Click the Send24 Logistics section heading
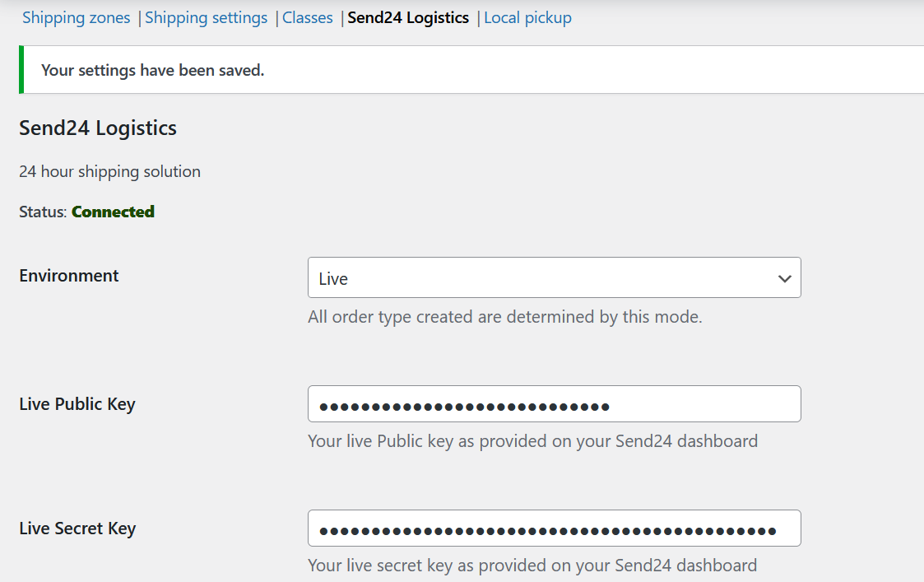This screenshot has height=582, width=924. pyautogui.click(x=98, y=128)
